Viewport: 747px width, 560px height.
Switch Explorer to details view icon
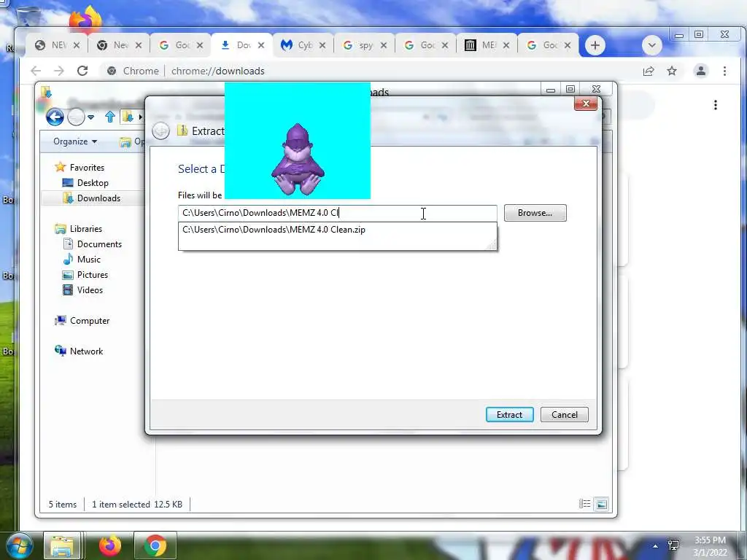click(x=584, y=504)
